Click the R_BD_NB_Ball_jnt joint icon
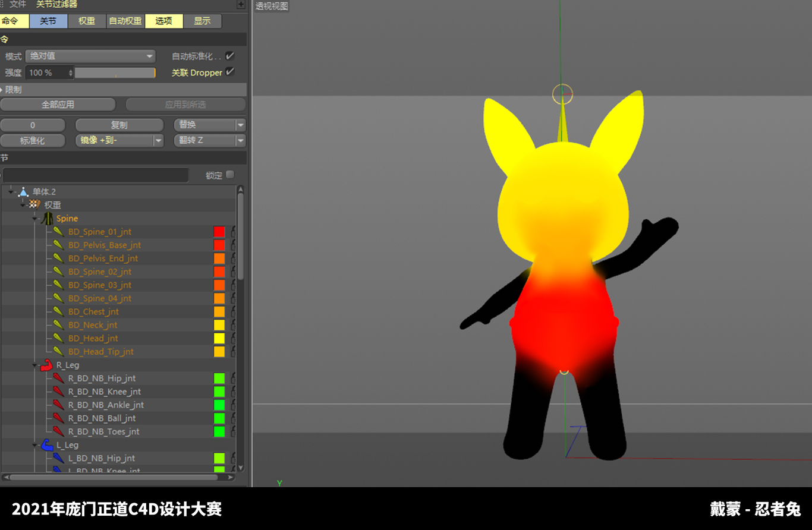812x530 pixels. [58, 418]
